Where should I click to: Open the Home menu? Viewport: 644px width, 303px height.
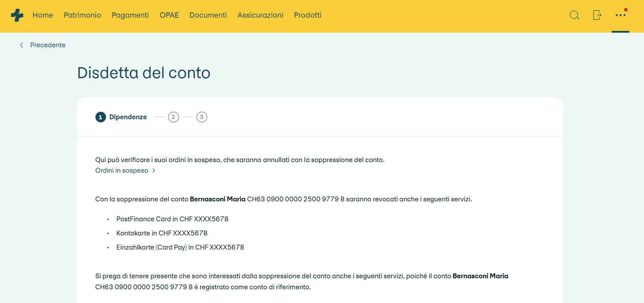43,15
